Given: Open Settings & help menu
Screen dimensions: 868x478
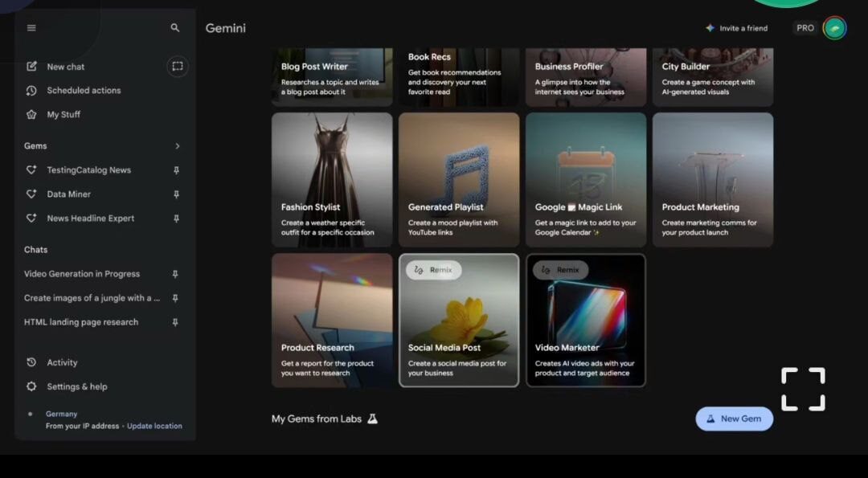Looking at the screenshot, I should (76, 386).
